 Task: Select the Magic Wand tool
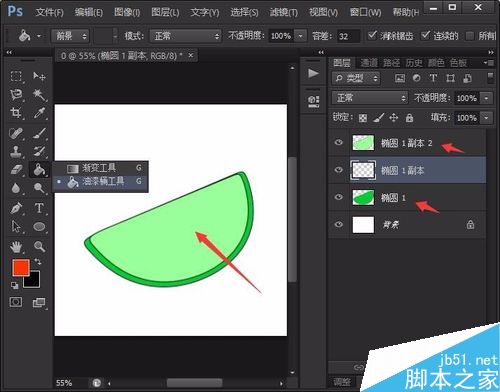tap(39, 95)
